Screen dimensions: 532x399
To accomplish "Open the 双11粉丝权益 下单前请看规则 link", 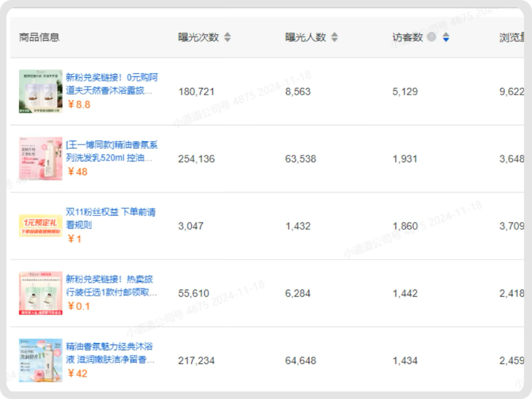I will pyautogui.click(x=110, y=219).
